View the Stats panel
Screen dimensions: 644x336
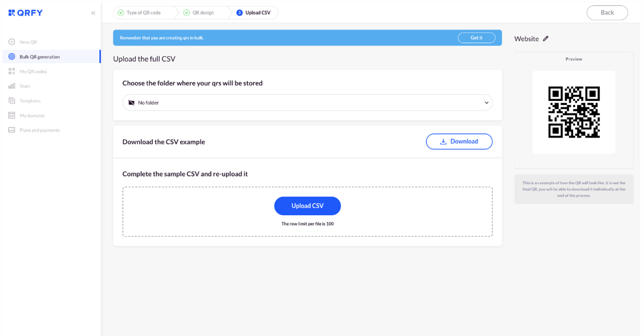coord(26,86)
